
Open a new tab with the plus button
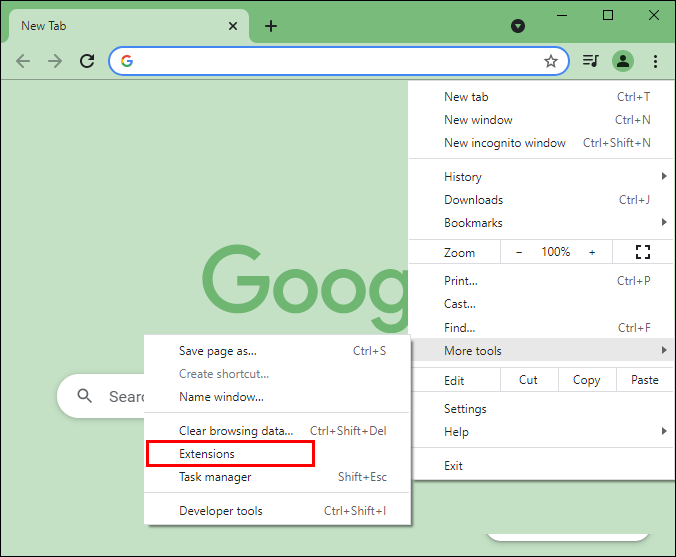(x=271, y=26)
